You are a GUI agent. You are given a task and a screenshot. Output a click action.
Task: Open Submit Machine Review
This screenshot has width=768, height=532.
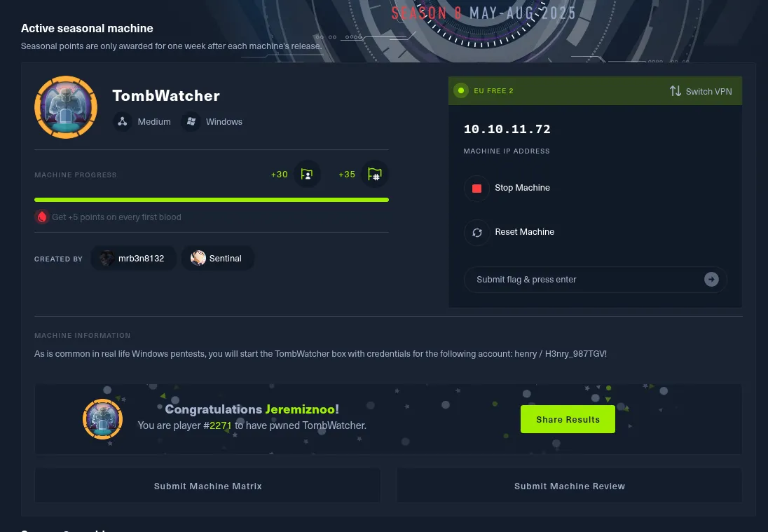[569, 486]
